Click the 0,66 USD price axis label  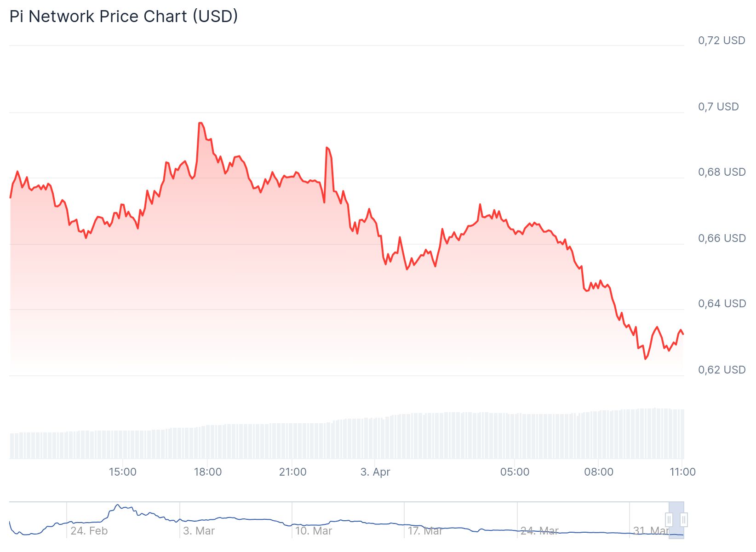pos(722,238)
